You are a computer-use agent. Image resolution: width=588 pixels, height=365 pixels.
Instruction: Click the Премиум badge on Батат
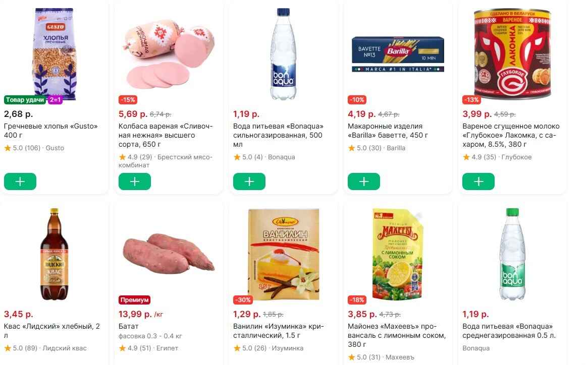click(x=134, y=300)
